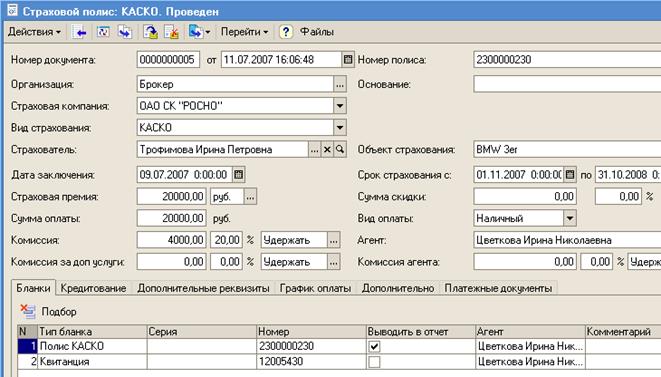Open calendar picker beside document date
Image resolution: width=661 pixels, height=377 pixels.
tap(348, 59)
